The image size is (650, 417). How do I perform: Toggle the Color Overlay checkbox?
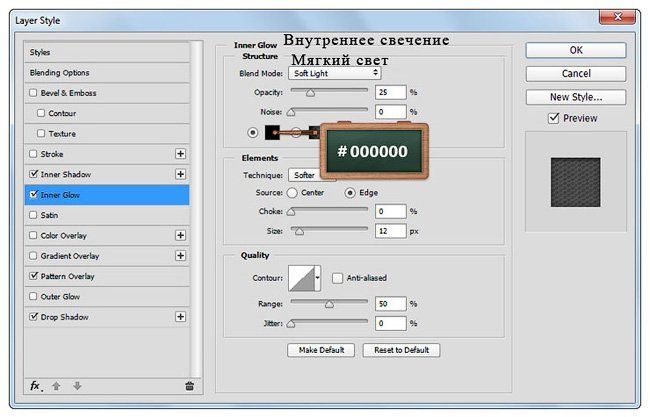33,235
